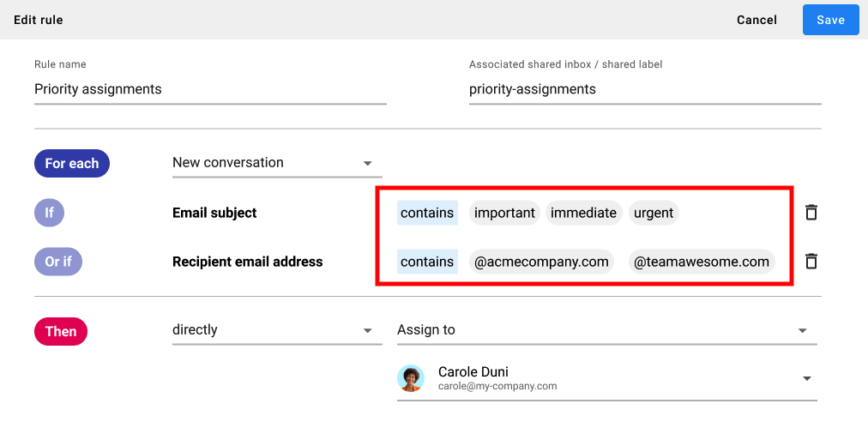Delete the Recipient email address condition
The height and width of the screenshot is (434, 868).
click(x=811, y=262)
